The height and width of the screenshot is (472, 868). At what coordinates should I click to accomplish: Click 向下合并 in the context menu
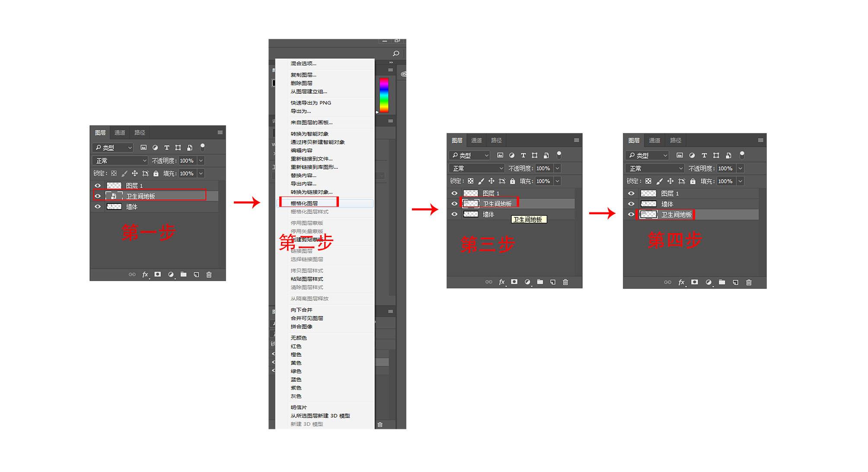pyautogui.click(x=301, y=310)
